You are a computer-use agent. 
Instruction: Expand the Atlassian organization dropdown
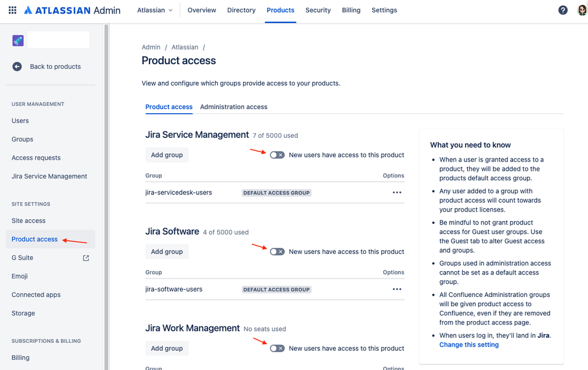click(x=155, y=10)
